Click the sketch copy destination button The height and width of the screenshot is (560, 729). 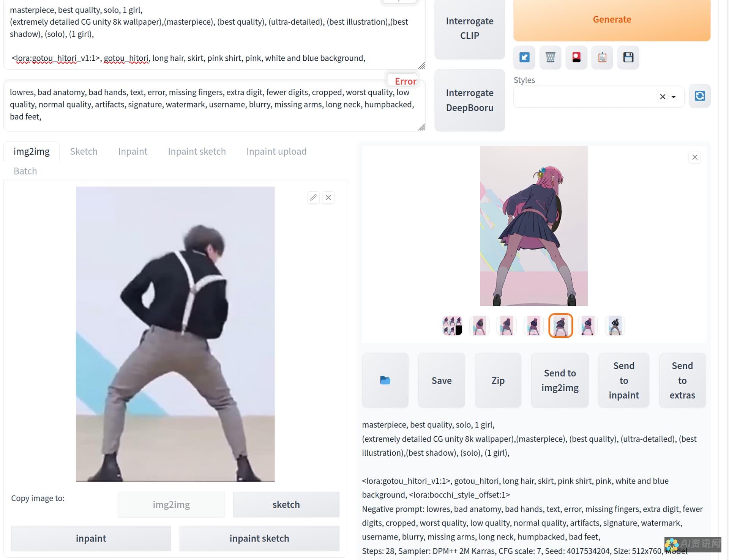[x=286, y=504]
